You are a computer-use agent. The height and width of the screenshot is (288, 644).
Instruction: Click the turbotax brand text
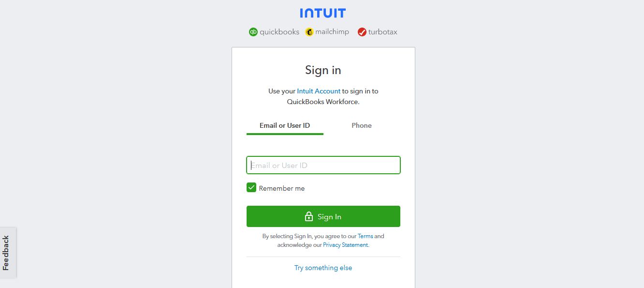pos(383,32)
